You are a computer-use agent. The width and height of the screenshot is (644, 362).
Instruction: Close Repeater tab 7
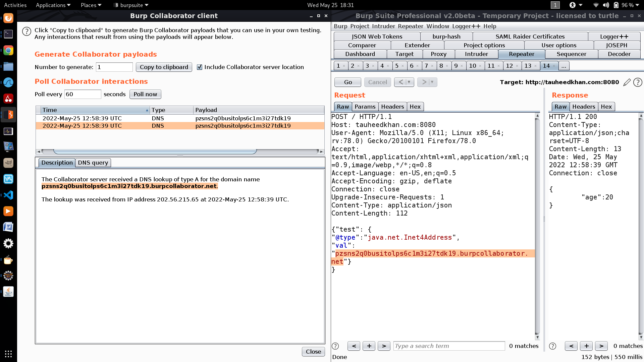pos(432,66)
